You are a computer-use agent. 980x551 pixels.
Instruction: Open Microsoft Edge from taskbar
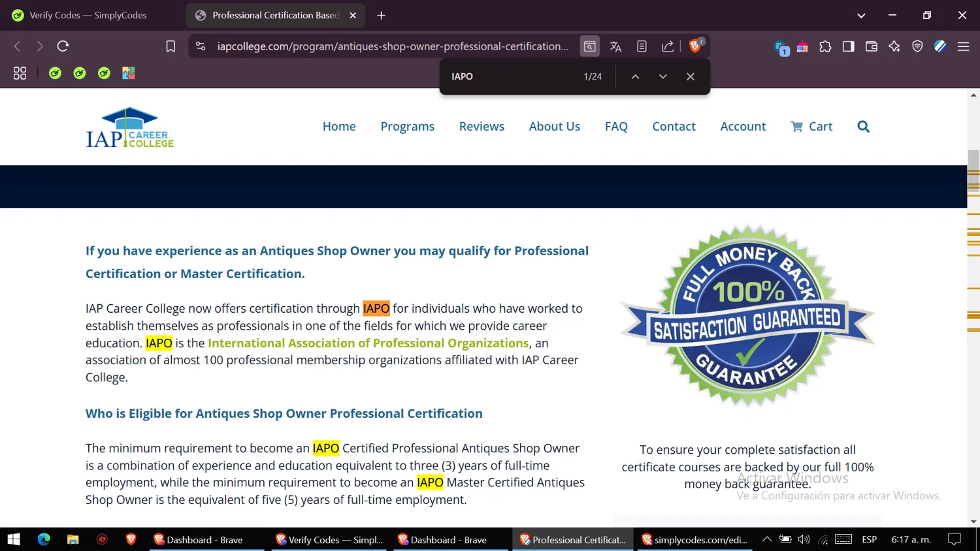[44, 539]
